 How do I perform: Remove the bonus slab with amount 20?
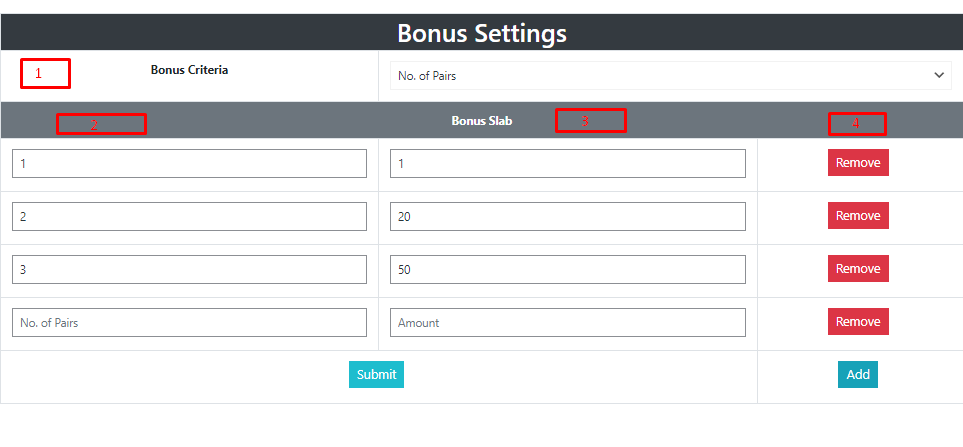point(858,216)
